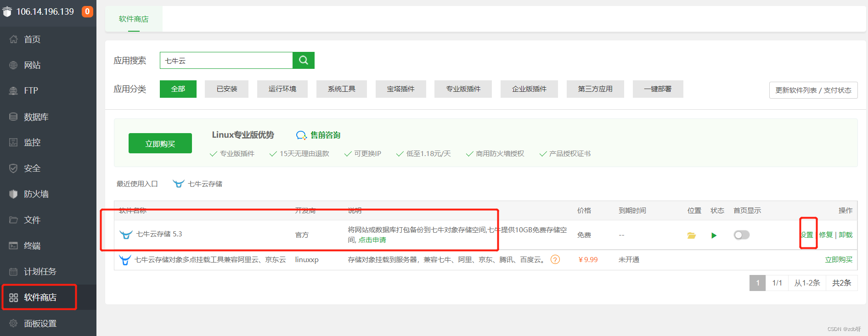868x336 pixels.
Task: Click the green 立即购买 banner button
Action: (160, 143)
